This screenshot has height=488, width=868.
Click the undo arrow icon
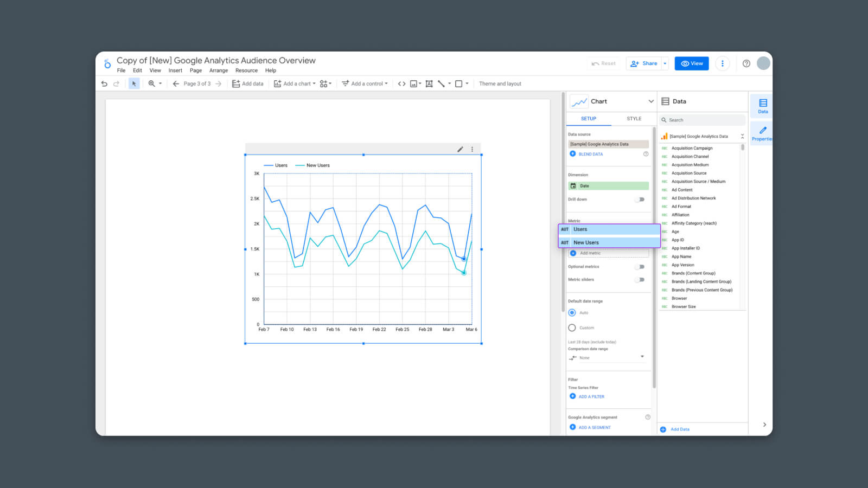104,84
